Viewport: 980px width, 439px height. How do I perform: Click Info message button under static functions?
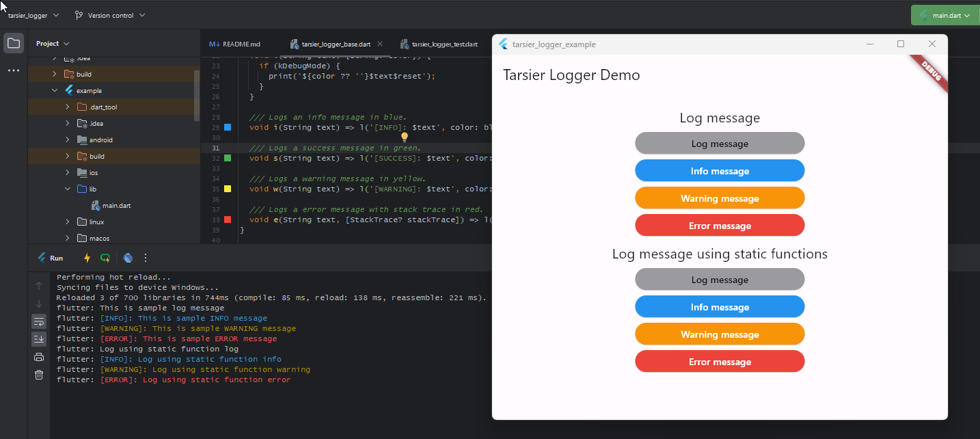coord(720,307)
